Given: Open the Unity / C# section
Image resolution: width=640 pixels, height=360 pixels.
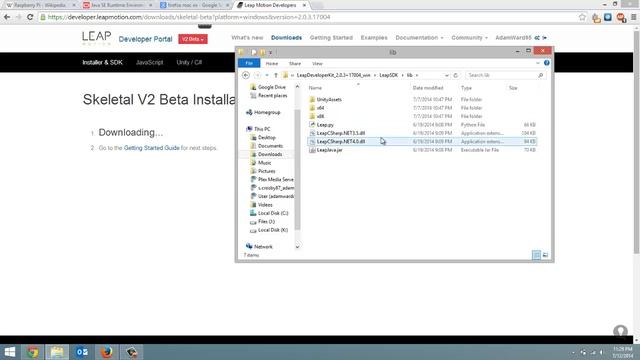Looking at the screenshot, I should point(189,62).
